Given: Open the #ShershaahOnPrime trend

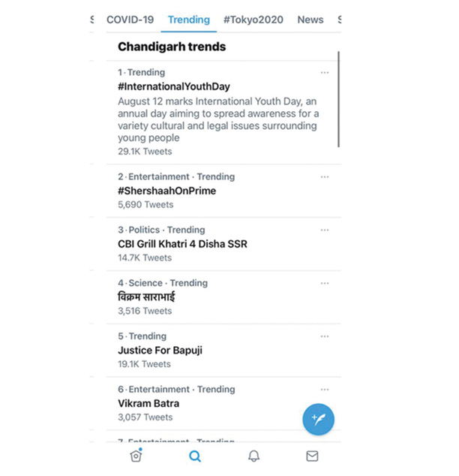Looking at the screenshot, I should tap(166, 191).
